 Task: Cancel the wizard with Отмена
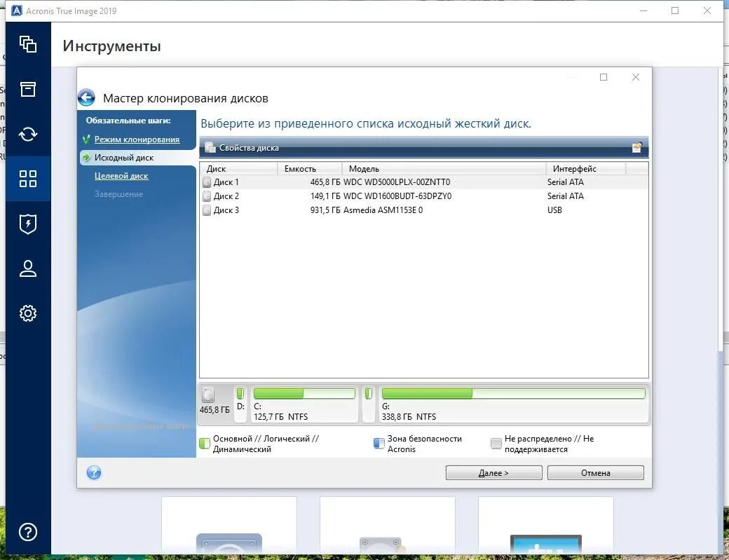coord(595,472)
